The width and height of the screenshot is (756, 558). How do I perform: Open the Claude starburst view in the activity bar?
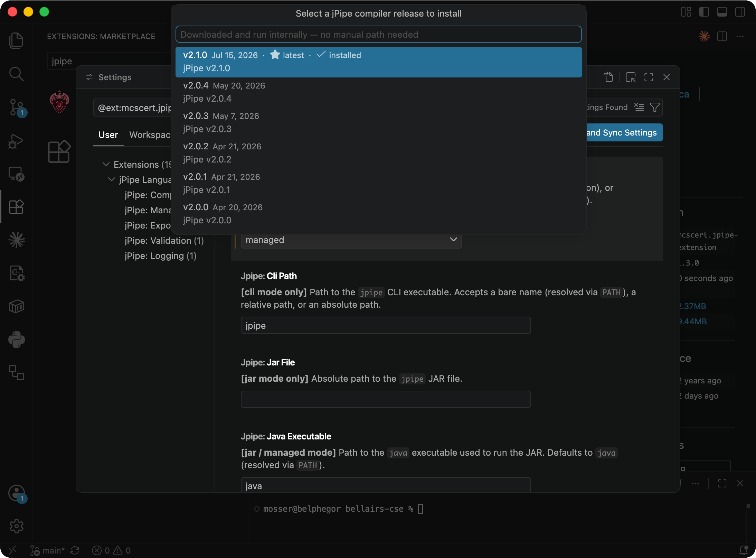point(16,240)
